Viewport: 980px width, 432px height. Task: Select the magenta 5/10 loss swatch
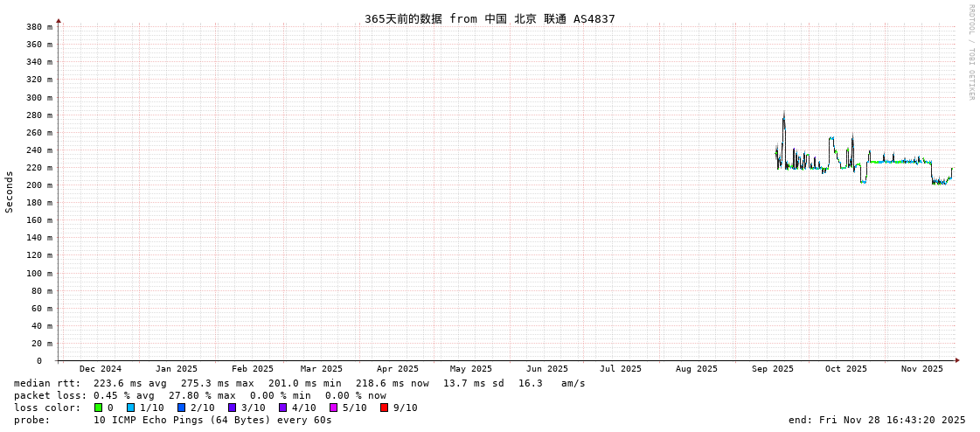(x=333, y=408)
